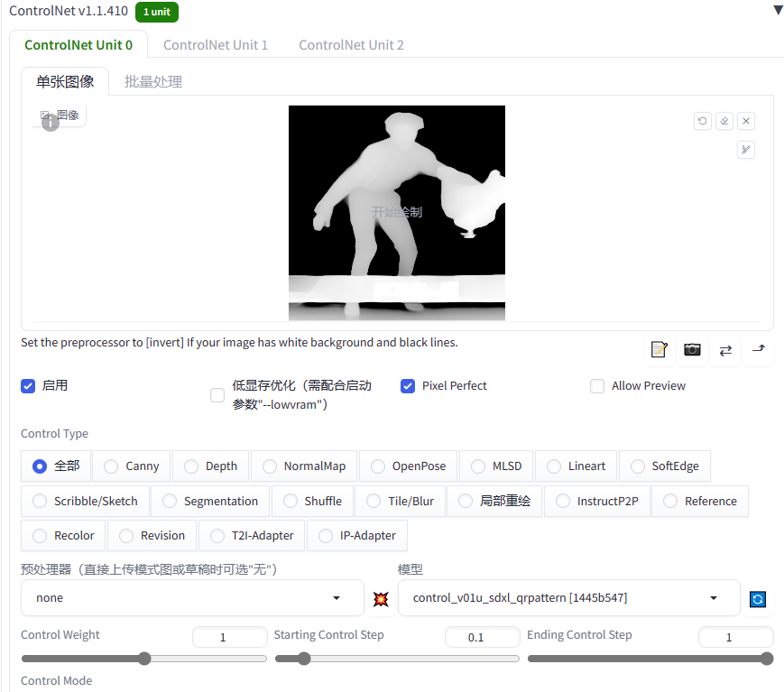Switch to ControlNet Unit 1 tab
This screenshot has height=692, width=784.
(x=216, y=45)
